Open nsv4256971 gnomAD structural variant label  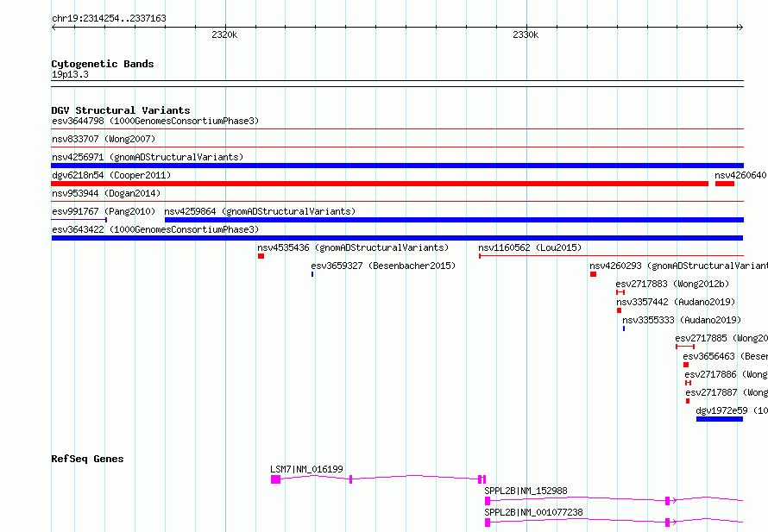(148, 157)
